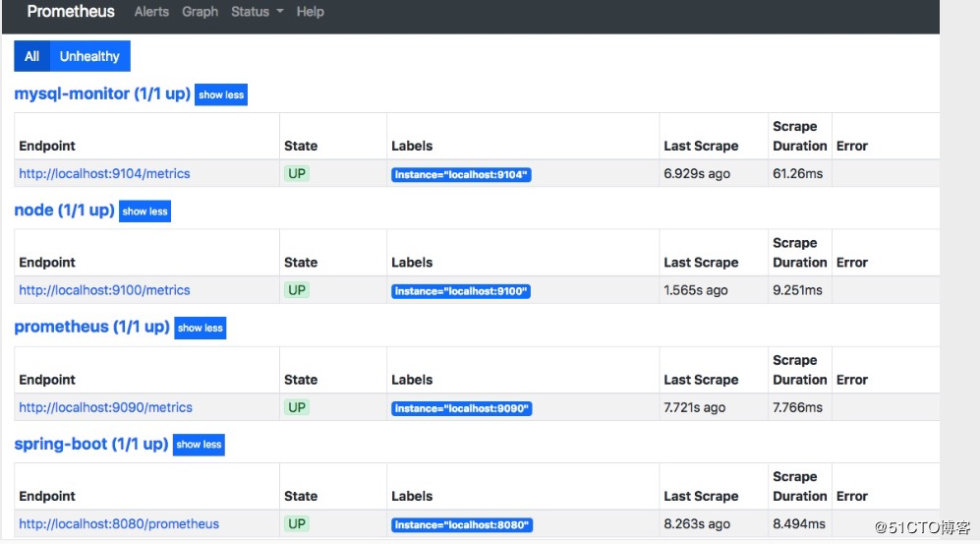This screenshot has height=544, width=980.
Task: Go to the Graph page
Action: [200, 12]
